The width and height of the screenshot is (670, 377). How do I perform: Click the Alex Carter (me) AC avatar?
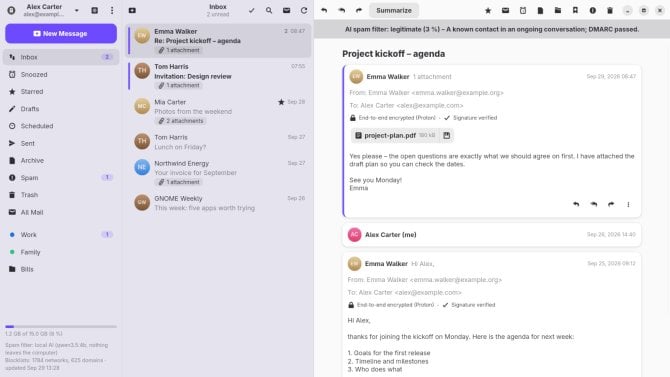point(354,235)
